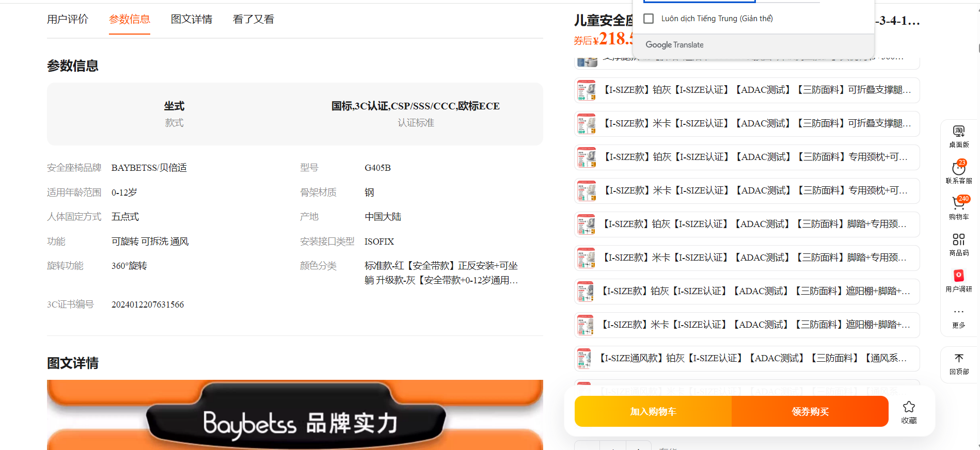Screen dimensions: 980x450
Task: Click the 加入购物车 add to cart button
Action: tap(653, 411)
